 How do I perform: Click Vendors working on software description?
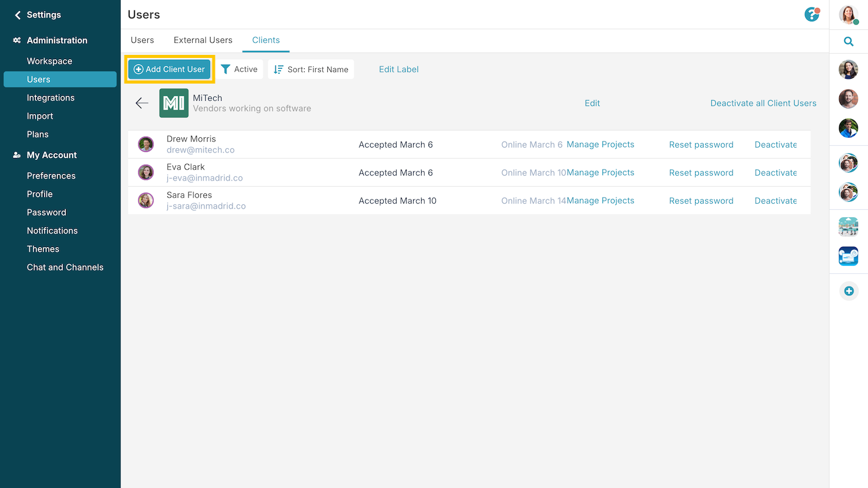pos(252,109)
